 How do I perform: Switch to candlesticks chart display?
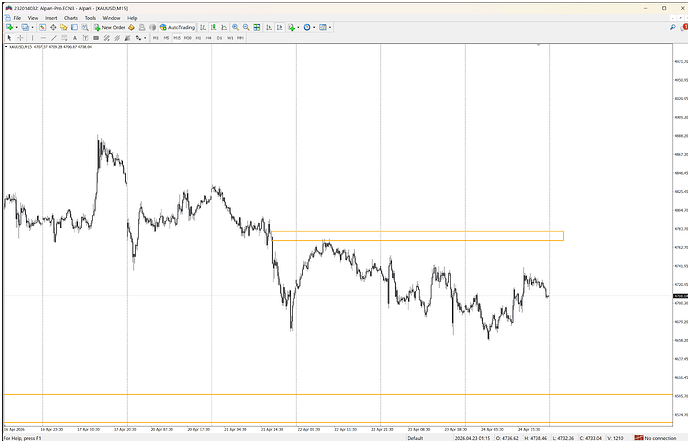tap(213, 27)
